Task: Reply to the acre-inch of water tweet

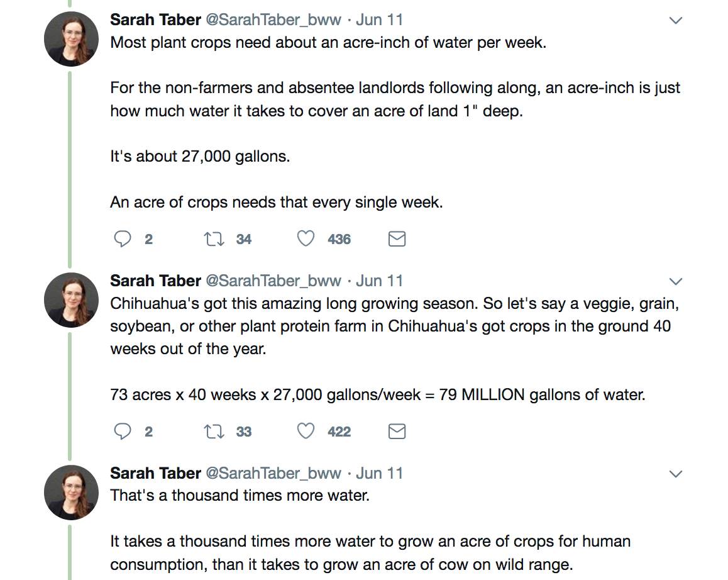Action: click(x=123, y=239)
